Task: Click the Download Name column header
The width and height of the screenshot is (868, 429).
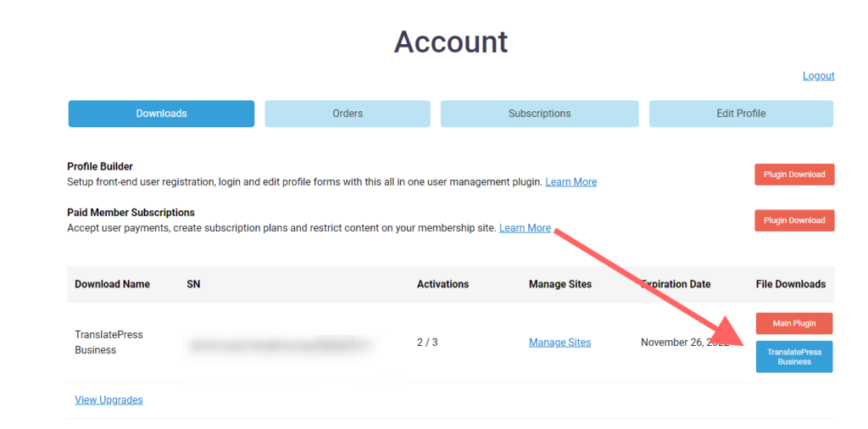Action: tap(113, 284)
